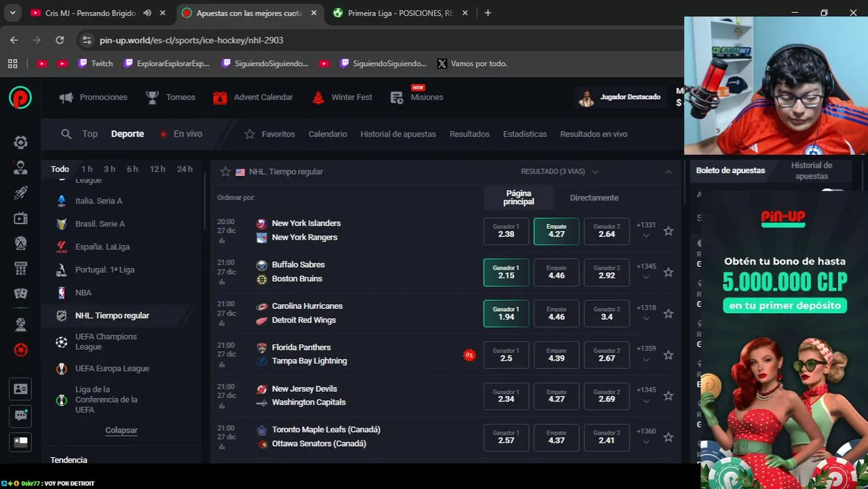Click the Pin-Up logo icon

click(x=20, y=97)
